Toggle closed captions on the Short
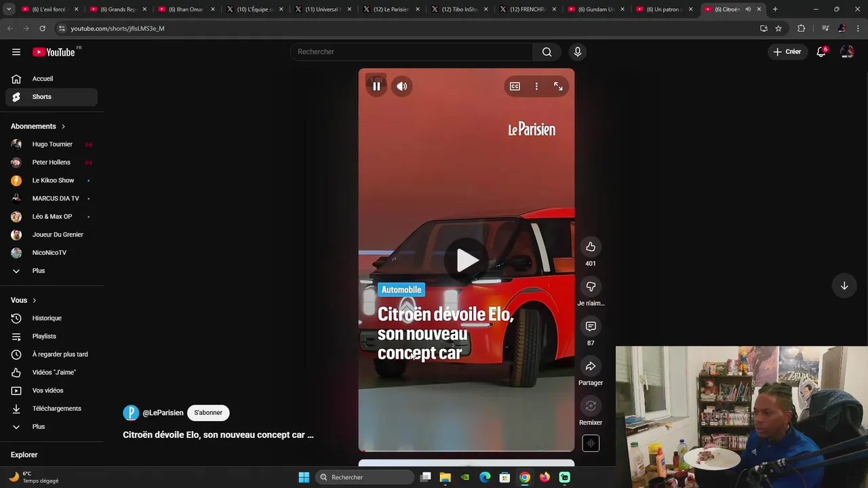 click(x=515, y=86)
